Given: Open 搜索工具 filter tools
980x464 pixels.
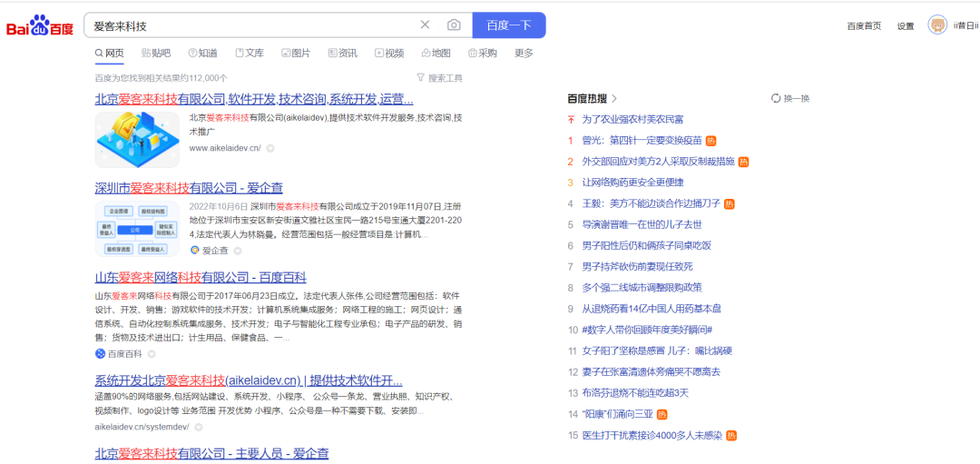Looking at the screenshot, I should click(x=439, y=78).
